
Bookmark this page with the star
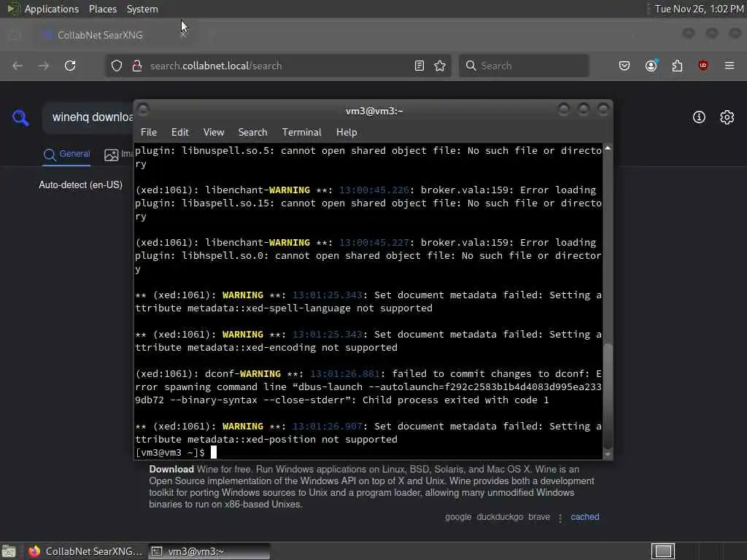[440, 66]
